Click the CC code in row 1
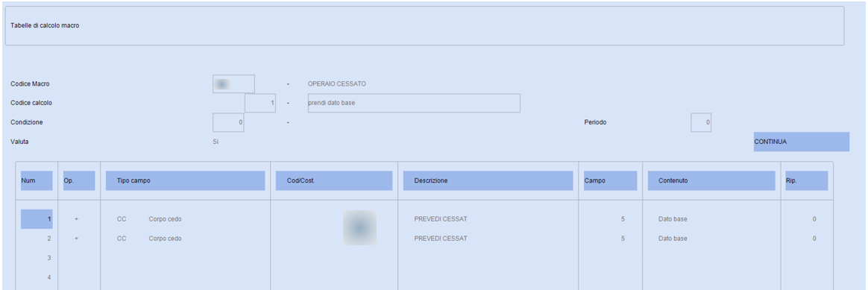This screenshot has height=290, width=868. [x=122, y=219]
